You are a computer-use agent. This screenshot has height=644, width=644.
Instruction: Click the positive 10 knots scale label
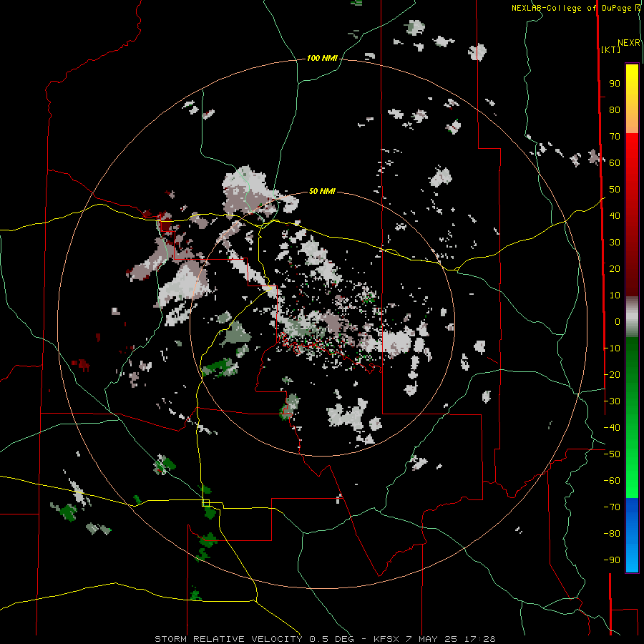(x=615, y=296)
